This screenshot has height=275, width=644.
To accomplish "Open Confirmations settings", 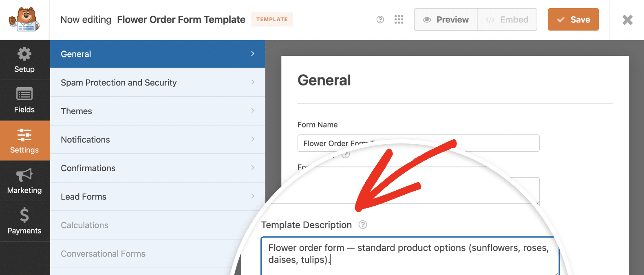I will (x=158, y=168).
